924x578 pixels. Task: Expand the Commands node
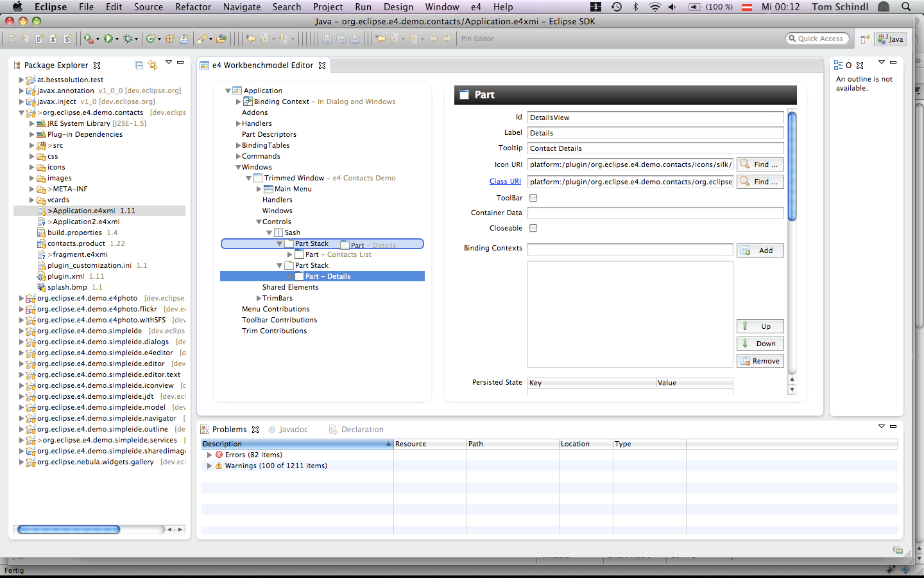[x=238, y=157]
